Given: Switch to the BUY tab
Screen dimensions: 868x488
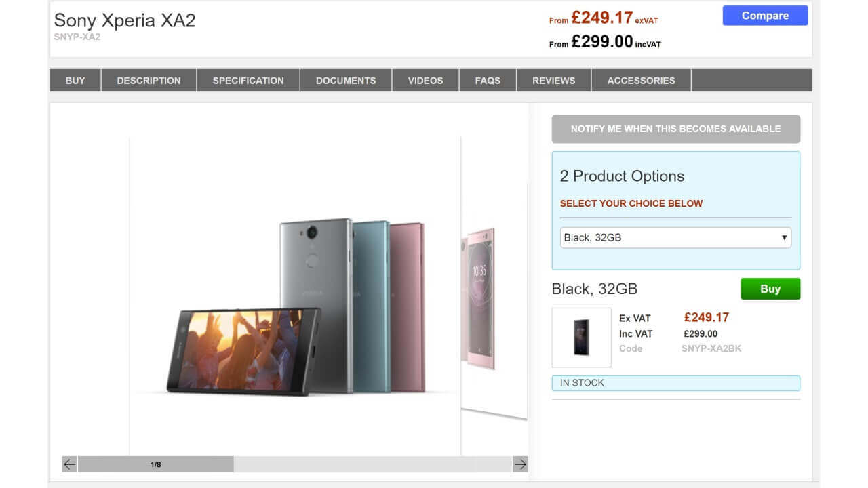Looking at the screenshot, I should 75,80.
